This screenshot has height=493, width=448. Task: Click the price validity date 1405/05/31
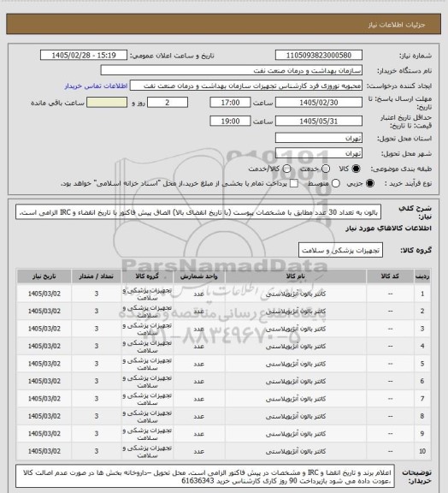[x=319, y=121]
